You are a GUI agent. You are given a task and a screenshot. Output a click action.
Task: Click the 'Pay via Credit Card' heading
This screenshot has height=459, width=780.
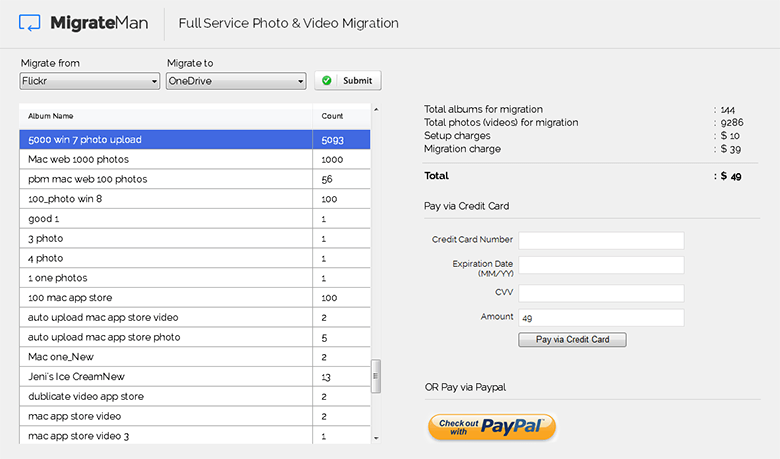[x=467, y=206]
